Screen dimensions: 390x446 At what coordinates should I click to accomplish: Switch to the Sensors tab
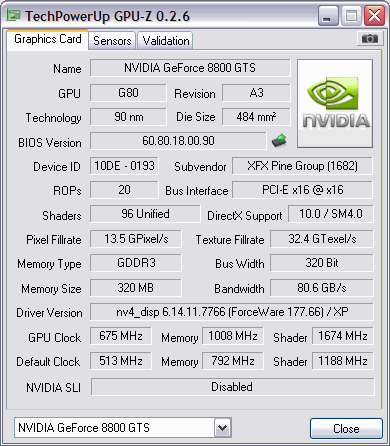pos(112,41)
